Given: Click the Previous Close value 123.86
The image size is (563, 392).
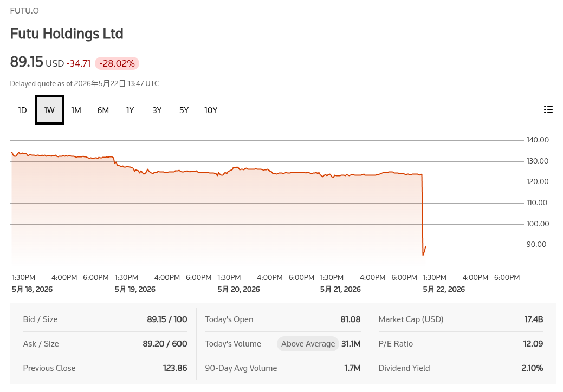Looking at the screenshot, I should click(175, 368).
